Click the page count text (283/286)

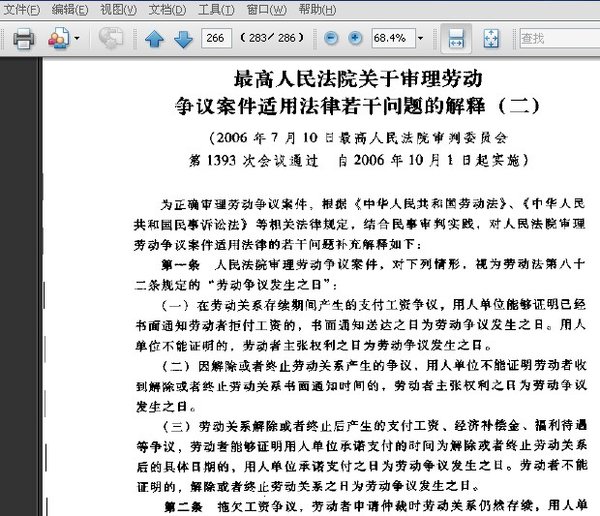pos(272,38)
